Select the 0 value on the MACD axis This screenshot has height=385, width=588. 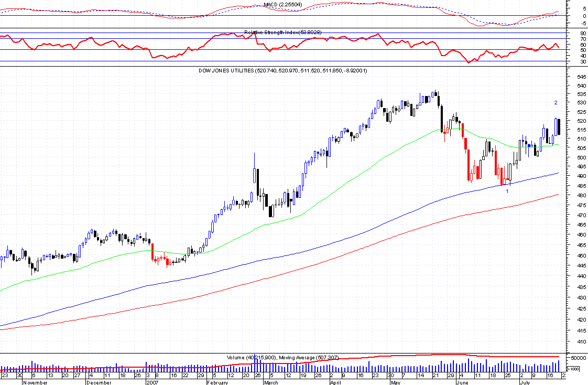point(584,16)
